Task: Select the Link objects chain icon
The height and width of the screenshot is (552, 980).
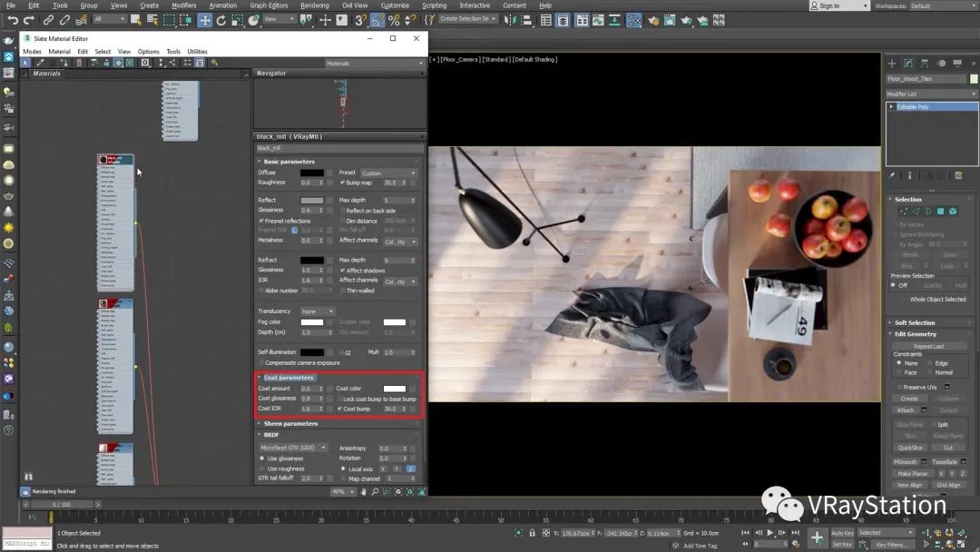Action: tap(50, 20)
